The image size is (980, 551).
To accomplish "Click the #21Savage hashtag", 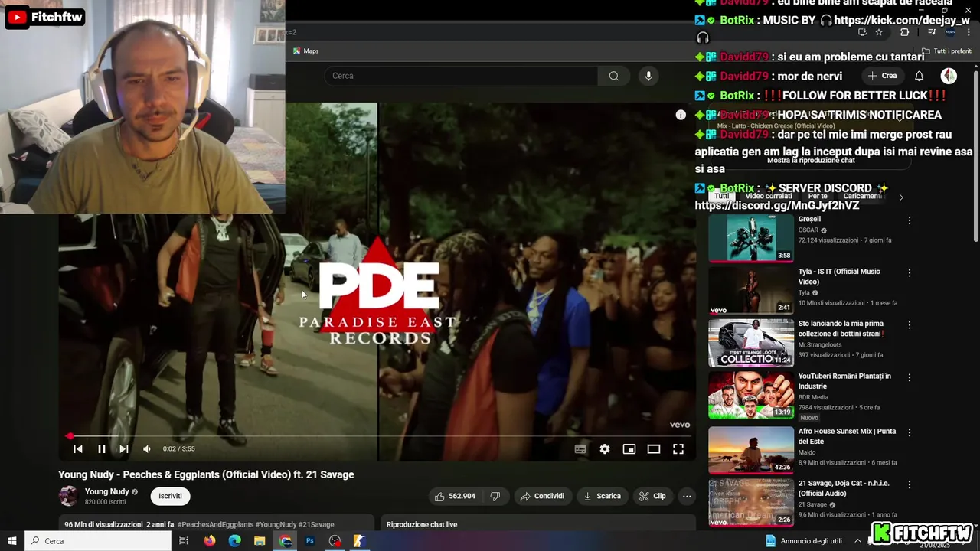I will tap(316, 525).
